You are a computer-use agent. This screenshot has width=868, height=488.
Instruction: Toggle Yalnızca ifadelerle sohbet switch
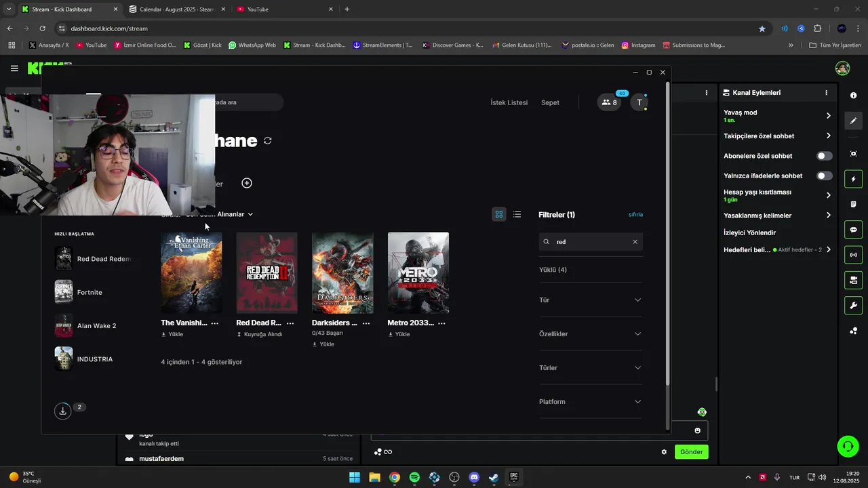click(x=824, y=176)
